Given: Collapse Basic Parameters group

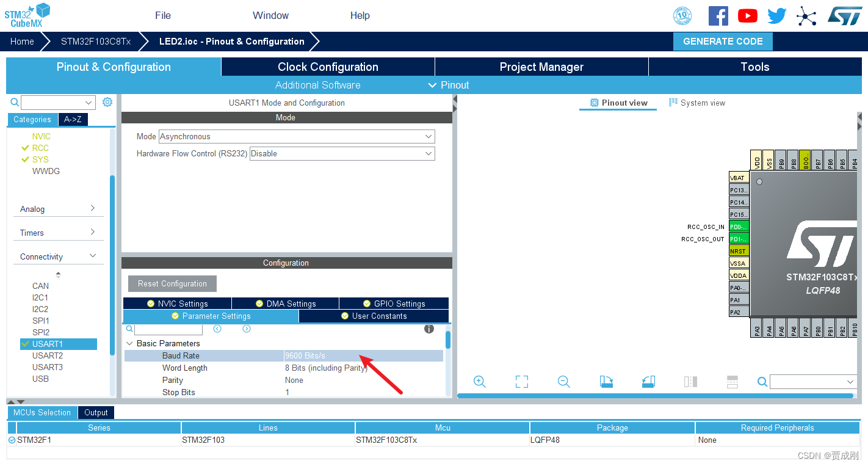Looking at the screenshot, I should coord(129,344).
